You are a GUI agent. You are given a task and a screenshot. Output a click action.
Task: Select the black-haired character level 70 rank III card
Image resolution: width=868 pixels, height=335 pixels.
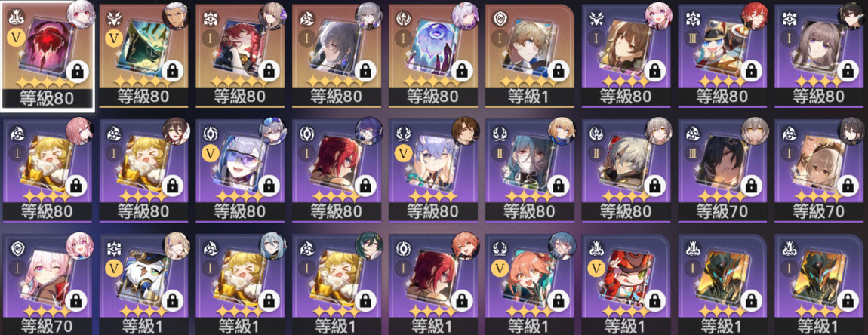click(723, 171)
